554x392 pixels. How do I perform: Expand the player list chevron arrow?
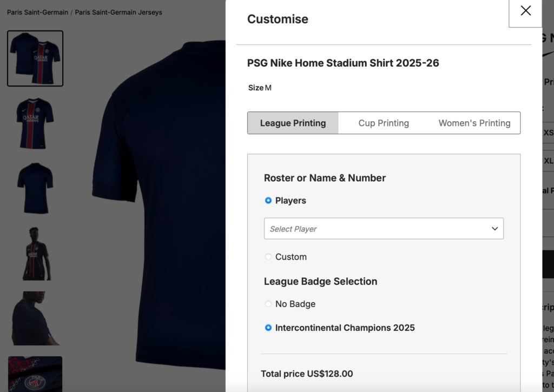tap(494, 229)
